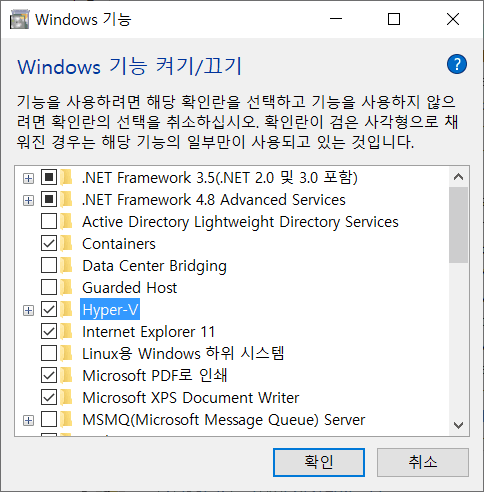The image size is (484, 492).
Task: Select the Data Center Bridging label
Action: [x=154, y=266]
